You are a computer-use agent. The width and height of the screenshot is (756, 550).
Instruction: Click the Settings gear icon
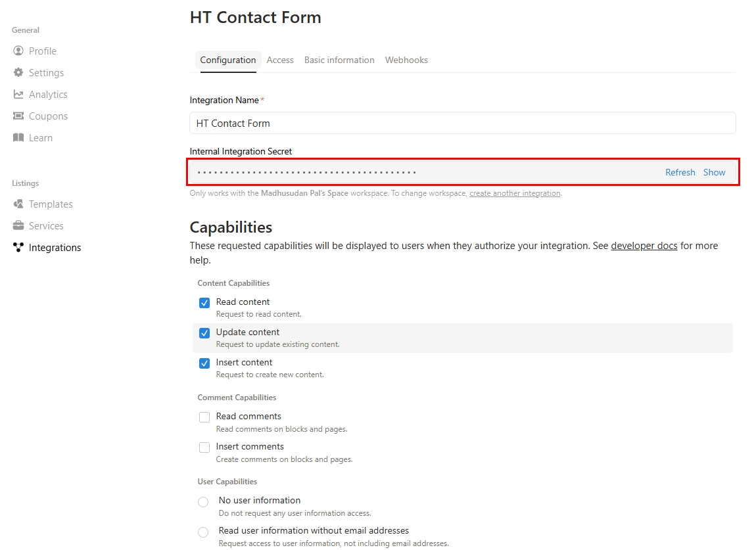coord(18,73)
